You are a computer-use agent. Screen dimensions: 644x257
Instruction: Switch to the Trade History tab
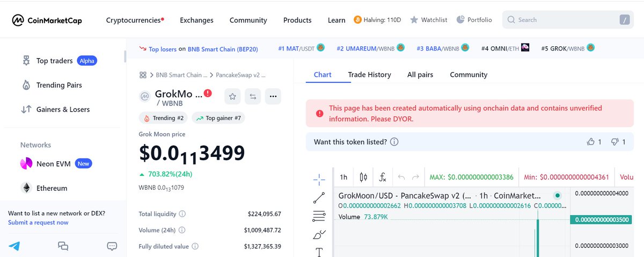[x=369, y=75]
